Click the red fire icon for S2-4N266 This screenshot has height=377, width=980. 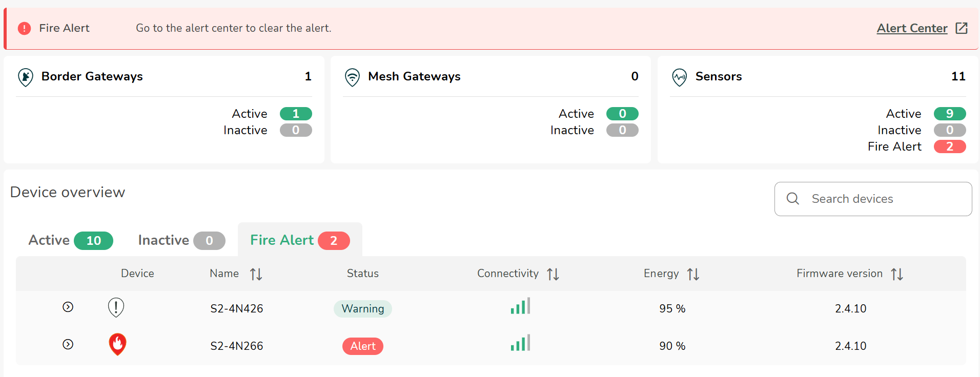click(117, 345)
